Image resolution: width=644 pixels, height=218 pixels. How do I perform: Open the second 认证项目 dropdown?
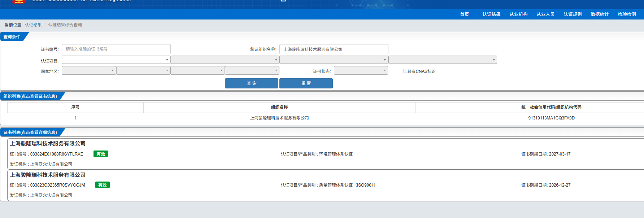click(x=225, y=60)
